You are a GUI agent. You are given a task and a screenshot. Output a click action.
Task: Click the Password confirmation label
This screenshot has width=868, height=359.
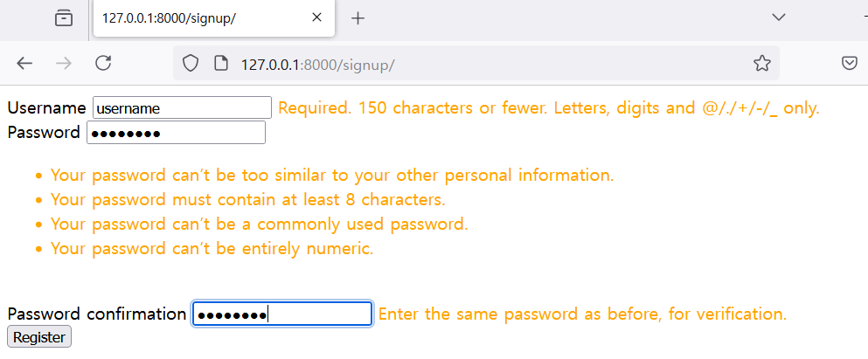tap(96, 314)
